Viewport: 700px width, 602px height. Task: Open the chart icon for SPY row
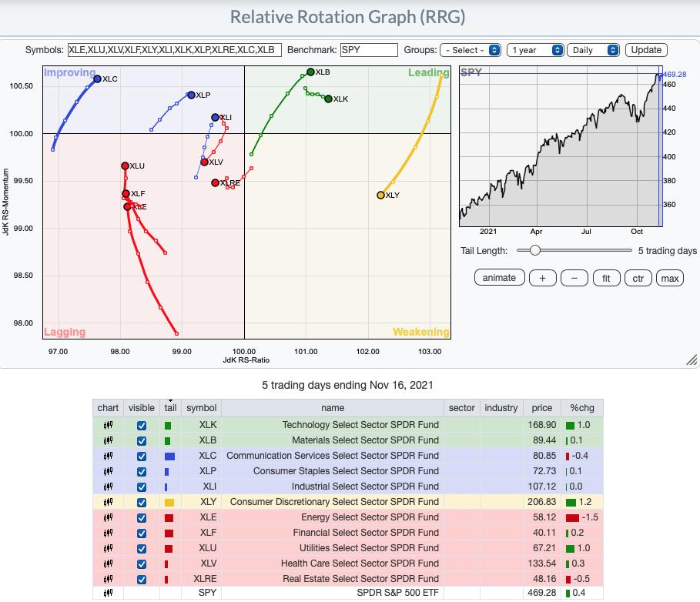point(108,593)
